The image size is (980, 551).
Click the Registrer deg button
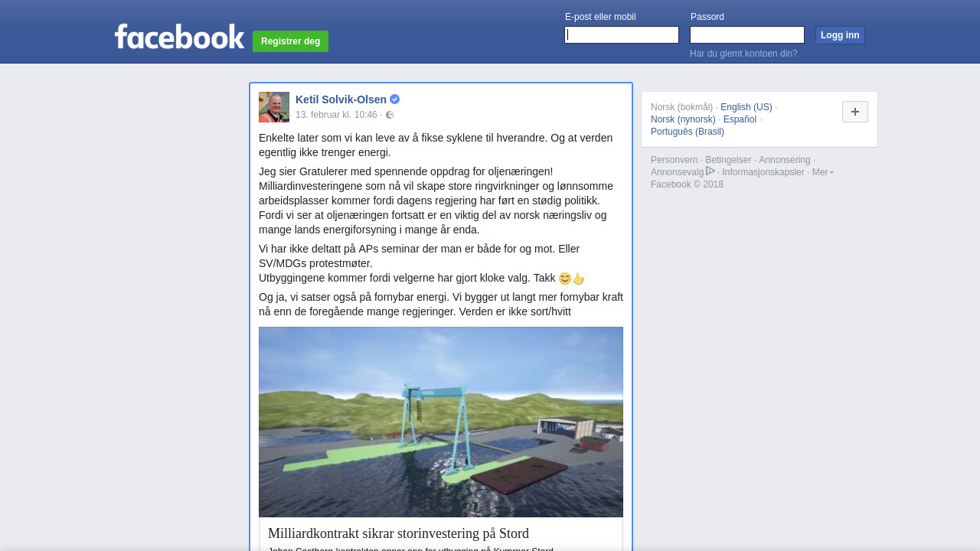point(290,41)
